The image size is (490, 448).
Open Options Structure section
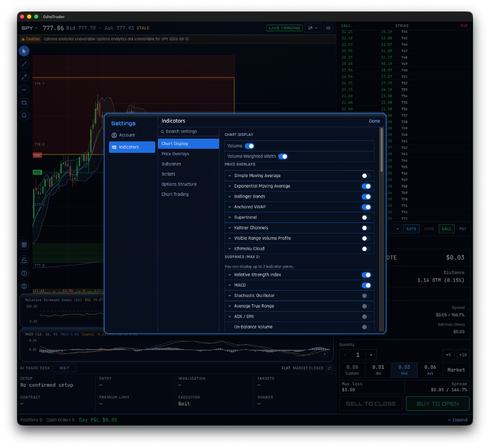[188, 184]
